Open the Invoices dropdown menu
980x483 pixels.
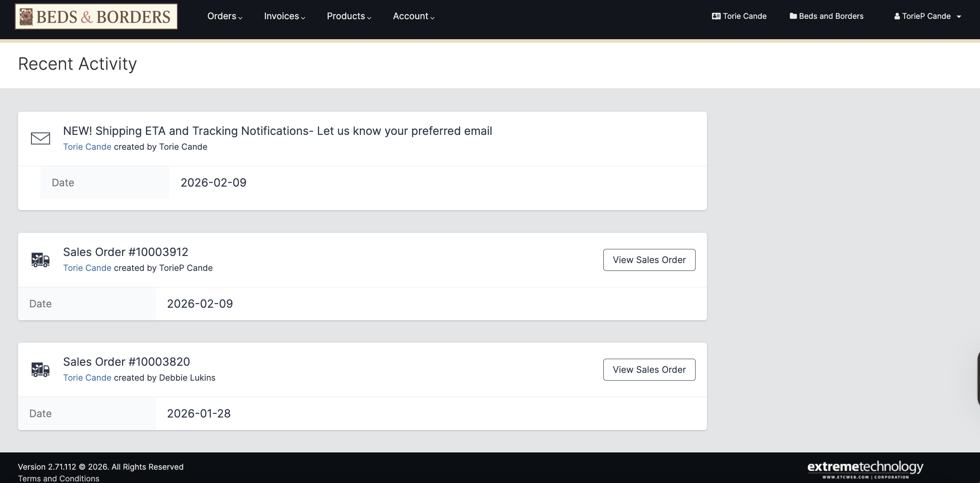click(x=284, y=16)
